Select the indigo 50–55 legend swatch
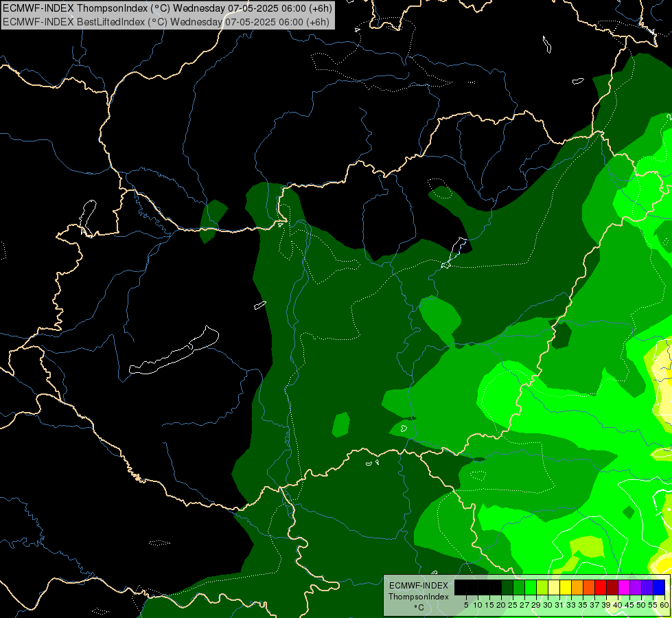672x618 pixels. click(647, 587)
